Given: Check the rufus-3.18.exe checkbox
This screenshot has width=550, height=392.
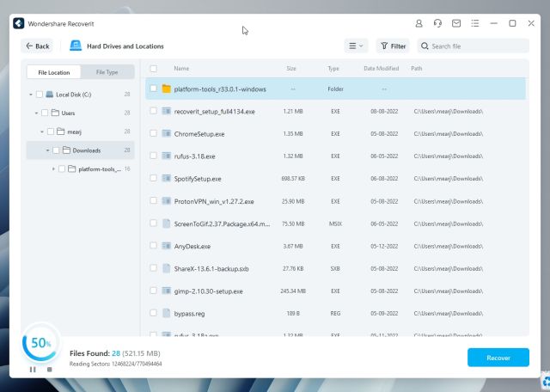Looking at the screenshot, I should (x=153, y=156).
